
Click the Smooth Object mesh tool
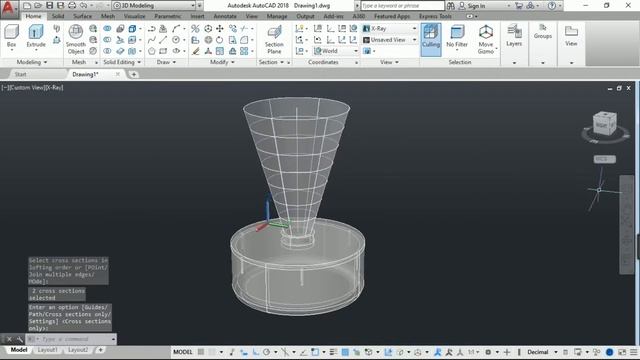(76, 39)
